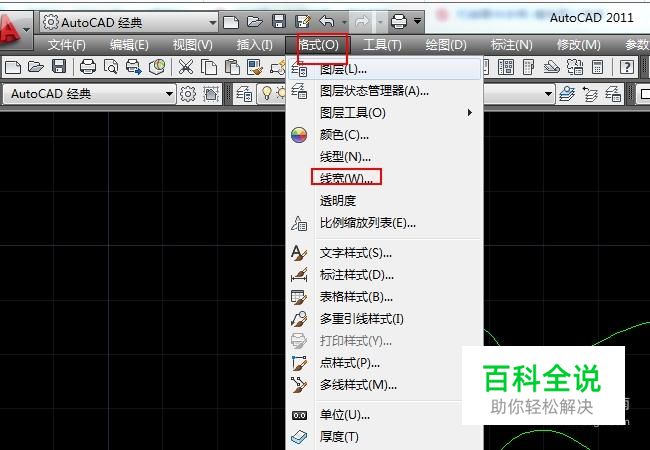
Task: Choose 图层(L)... menu entry
Action: (x=385, y=69)
